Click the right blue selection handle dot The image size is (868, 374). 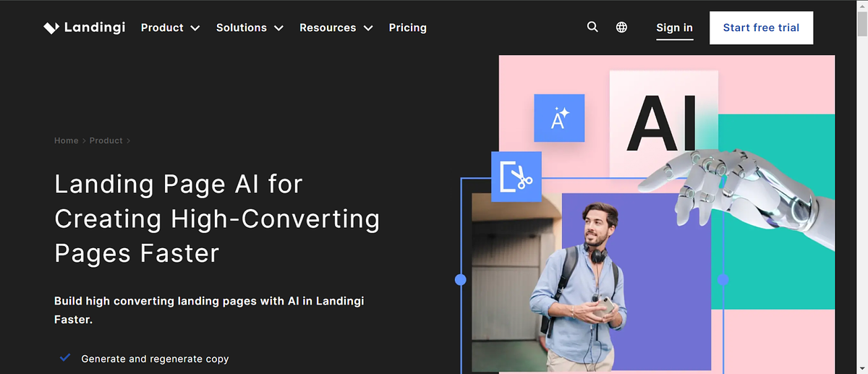click(x=722, y=279)
